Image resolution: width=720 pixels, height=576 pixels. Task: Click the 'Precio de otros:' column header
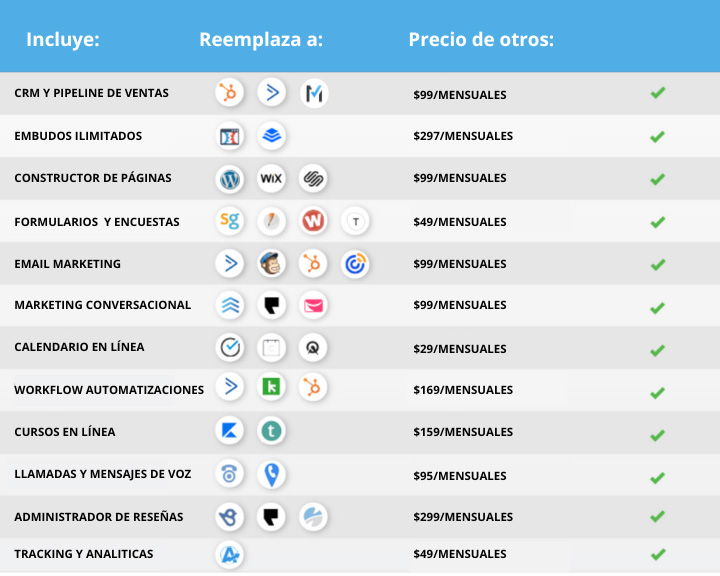tap(481, 40)
